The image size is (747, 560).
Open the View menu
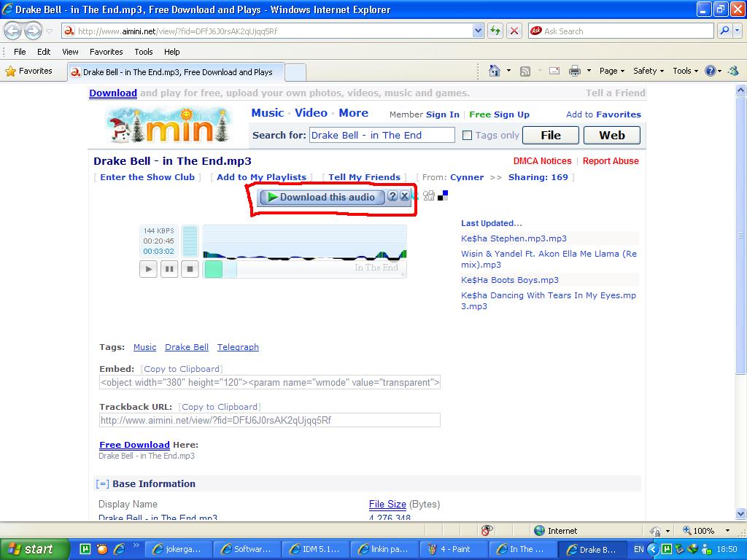point(70,52)
